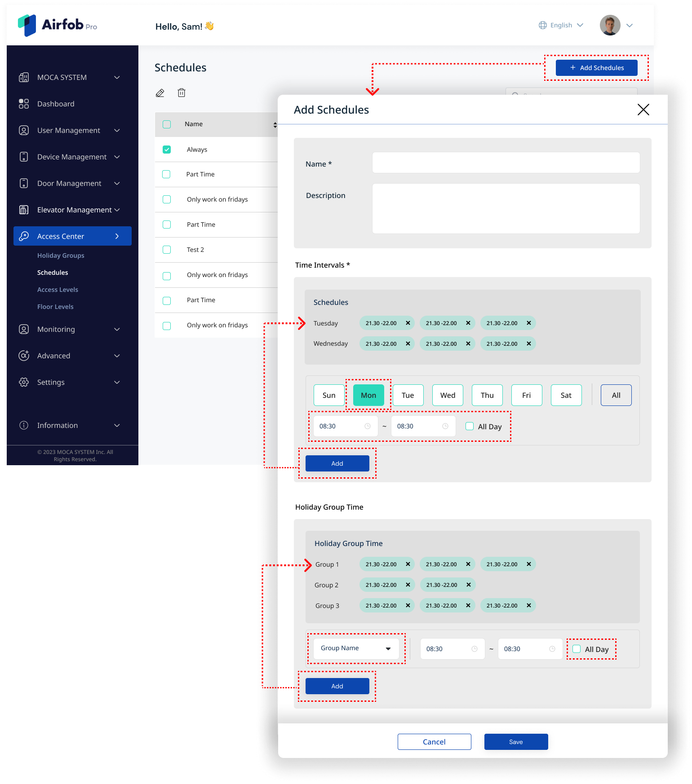Click the Elevator Management building icon
Screen dimensions: 692x784
24,210
